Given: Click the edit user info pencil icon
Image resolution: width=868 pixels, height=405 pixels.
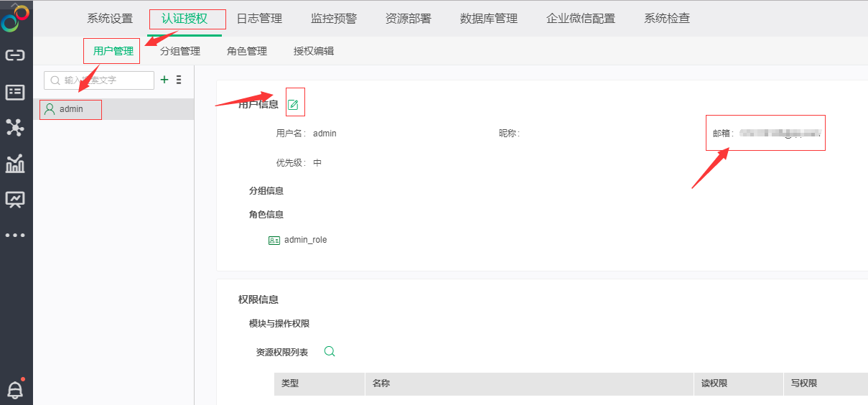Looking at the screenshot, I should click(x=293, y=105).
